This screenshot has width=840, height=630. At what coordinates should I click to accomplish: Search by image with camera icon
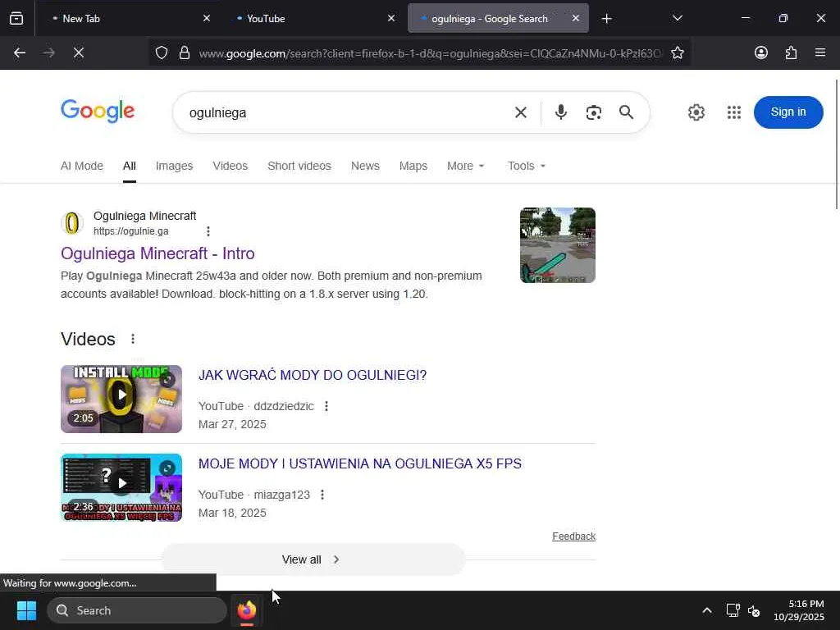coord(594,112)
